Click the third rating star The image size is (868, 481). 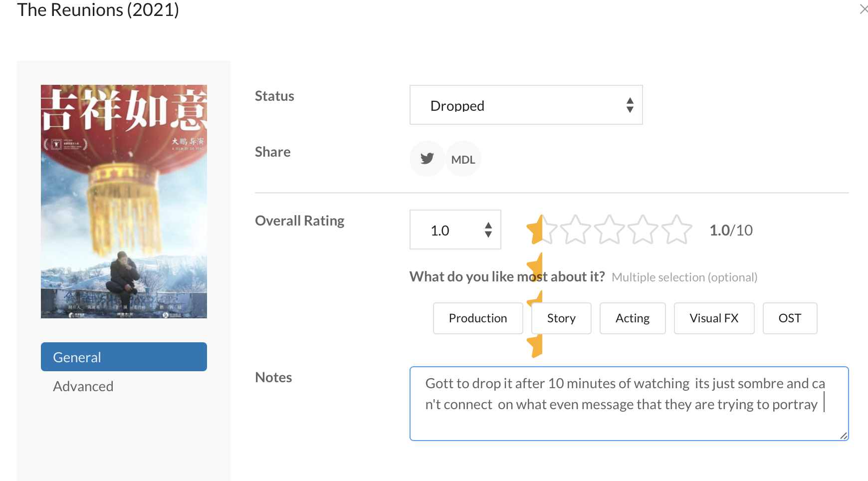609,230
